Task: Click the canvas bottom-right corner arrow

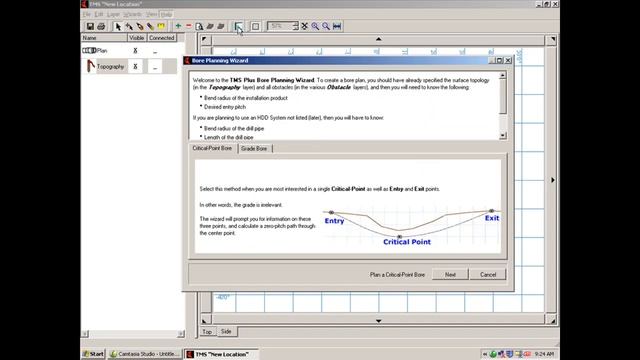Action: click(552, 321)
